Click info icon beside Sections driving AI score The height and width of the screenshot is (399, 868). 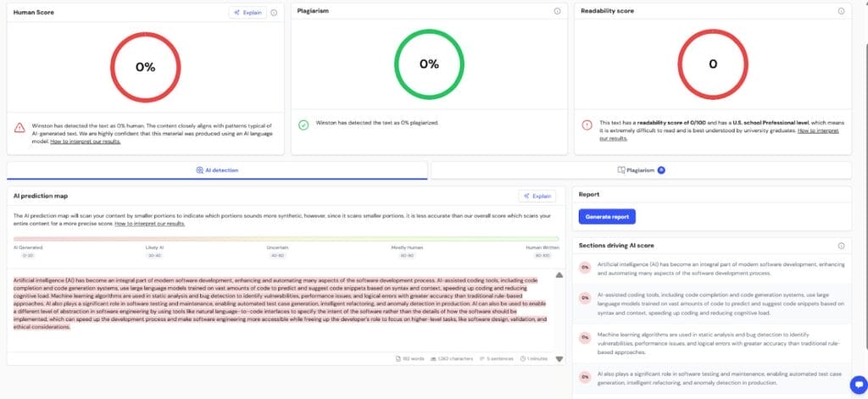click(x=841, y=246)
